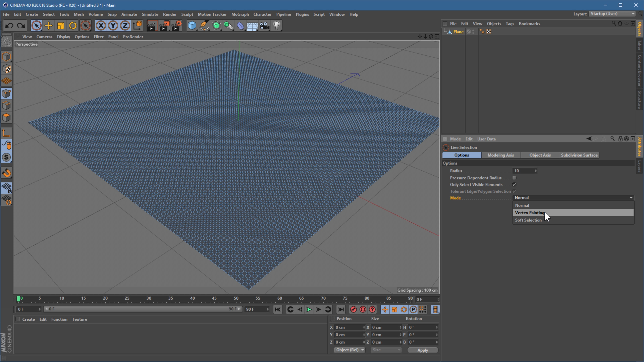Screen dimensions: 644x362
Task: Select the Rotate tool
Action: pos(73,25)
